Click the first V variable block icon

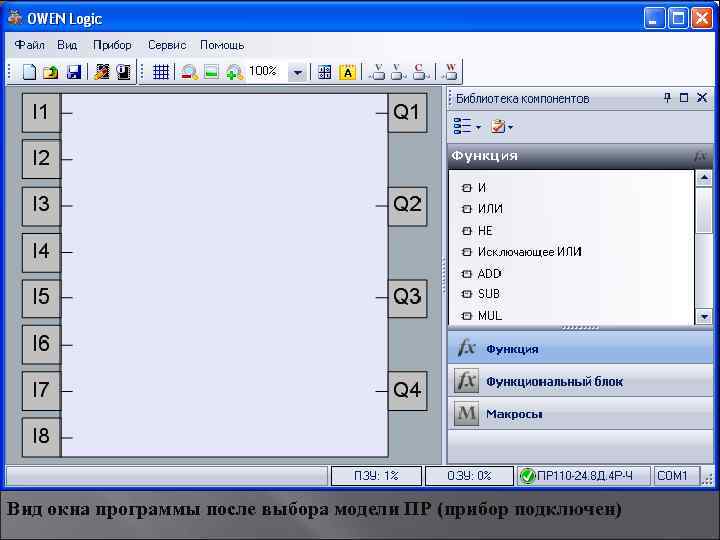coord(378,72)
